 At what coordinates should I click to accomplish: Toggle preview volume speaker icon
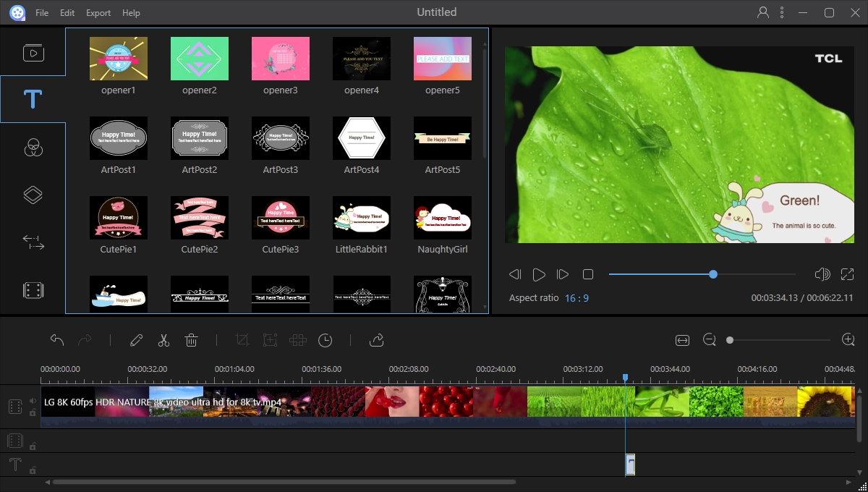pos(822,274)
